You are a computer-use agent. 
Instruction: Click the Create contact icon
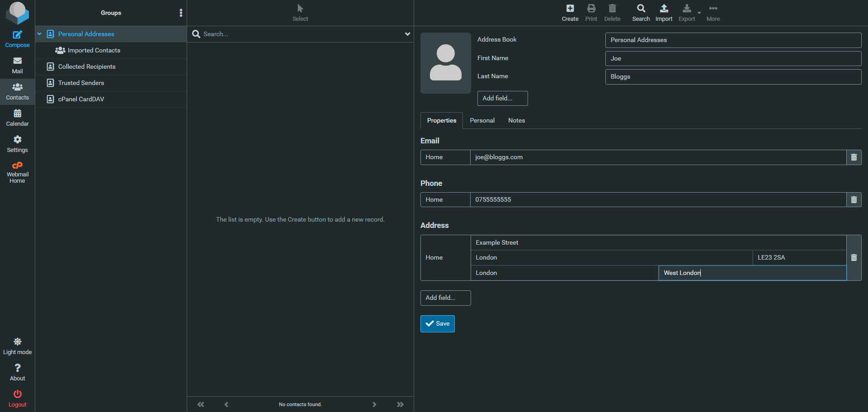coord(570,9)
